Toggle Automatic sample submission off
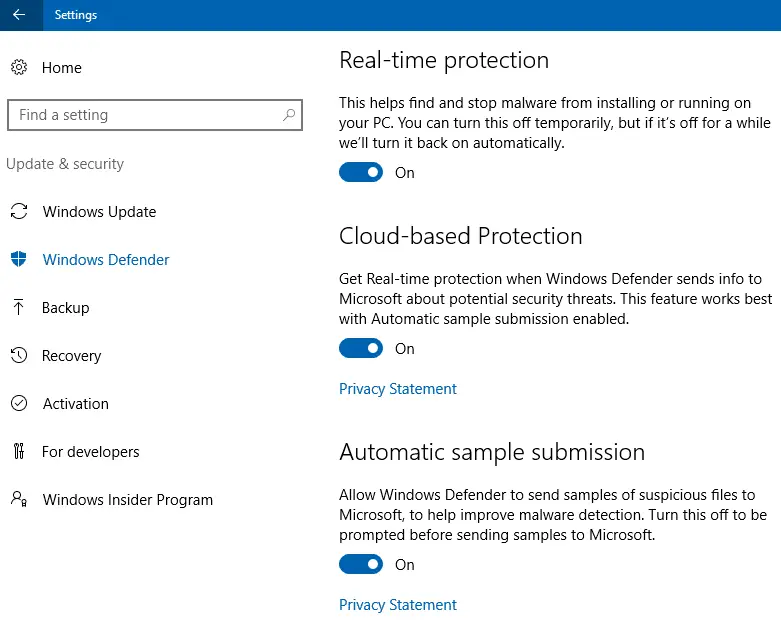The image size is (781, 622). point(361,564)
